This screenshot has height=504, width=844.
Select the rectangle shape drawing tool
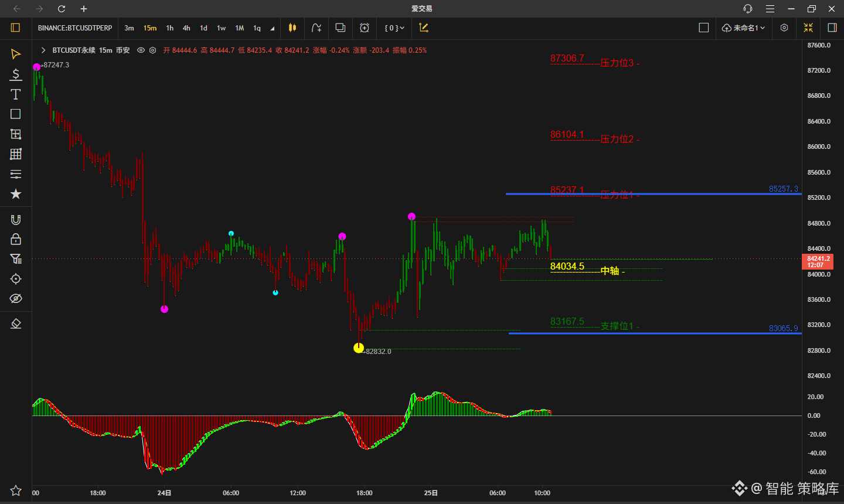pos(16,114)
